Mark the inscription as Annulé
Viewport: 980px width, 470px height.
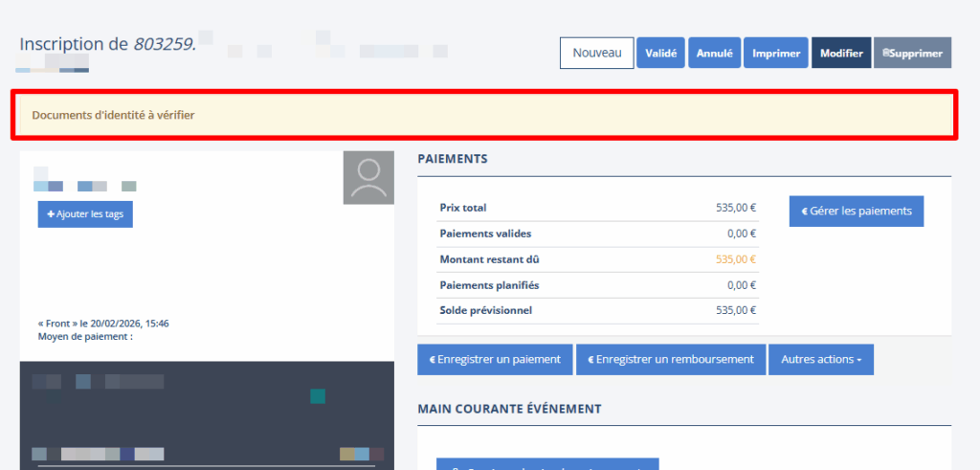click(x=714, y=54)
